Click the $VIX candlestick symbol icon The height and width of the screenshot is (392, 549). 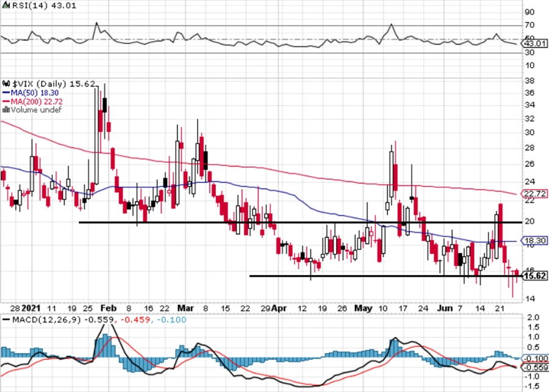[x=6, y=84]
